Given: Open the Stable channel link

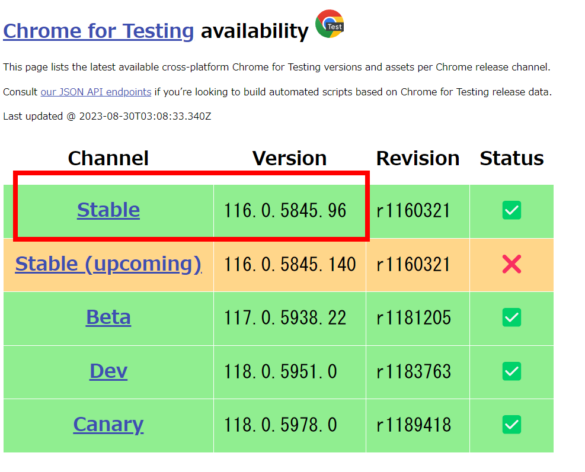Looking at the screenshot, I should [x=108, y=210].
